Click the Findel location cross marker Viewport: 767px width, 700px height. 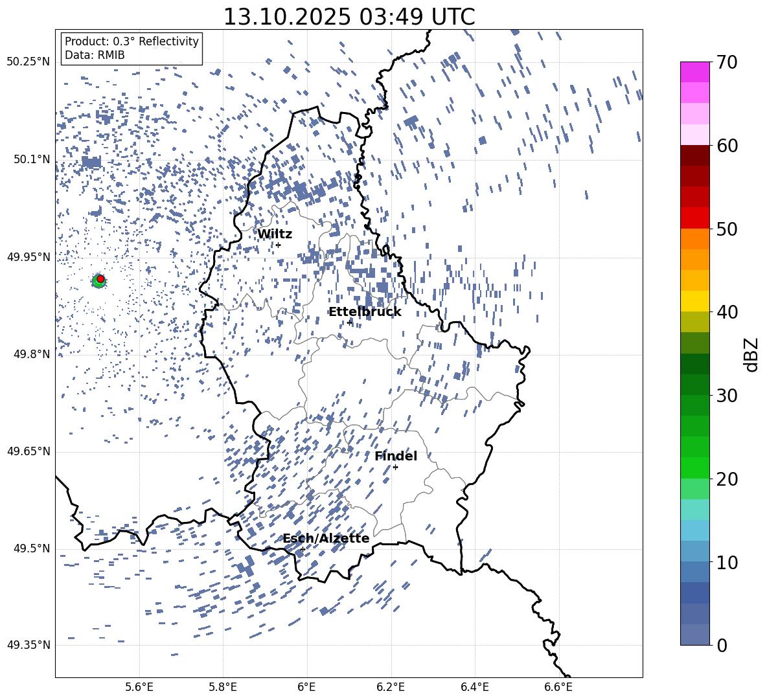pyautogui.click(x=395, y=468)
